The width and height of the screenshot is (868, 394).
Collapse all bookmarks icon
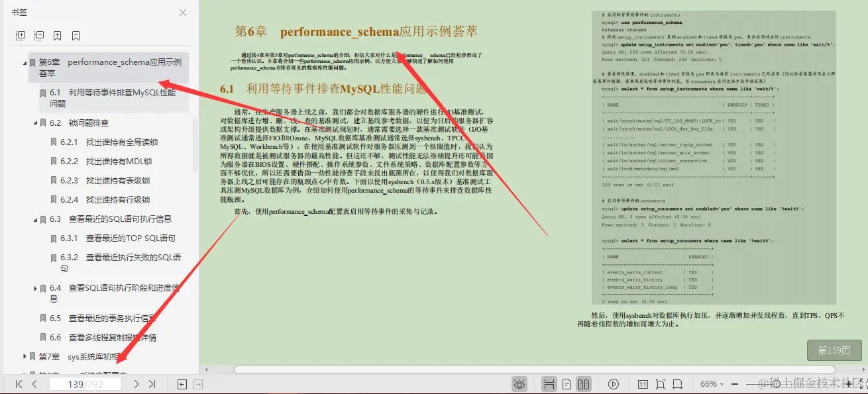39,35
